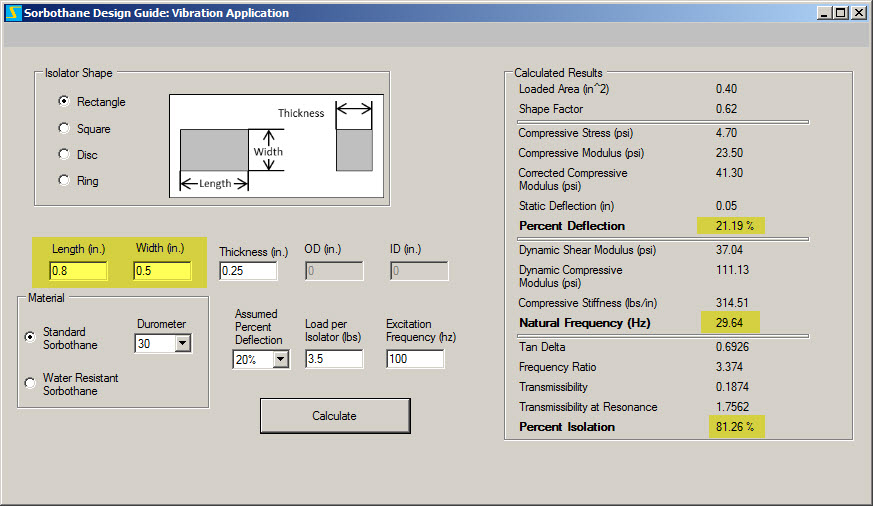
Task: Click the Natural Frequency value 29.64
Action: pos(729,323)
